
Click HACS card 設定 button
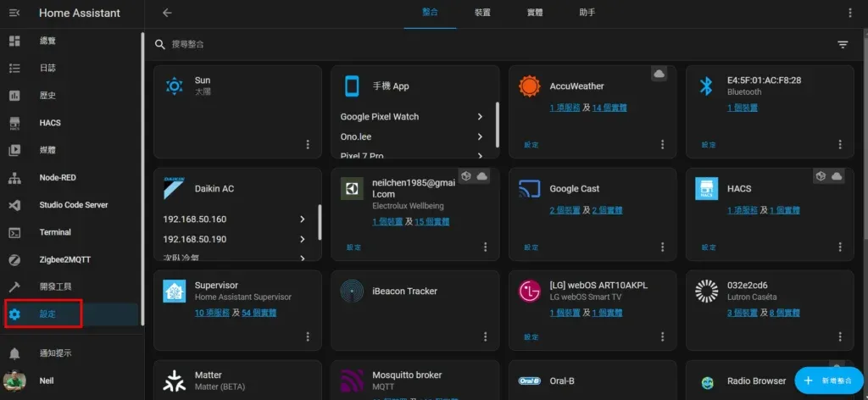709,247
